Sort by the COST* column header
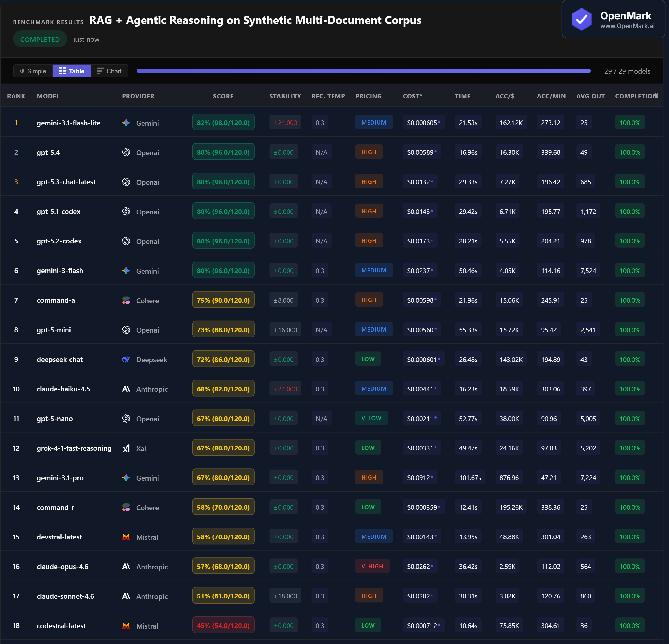 tap(412, 96)
